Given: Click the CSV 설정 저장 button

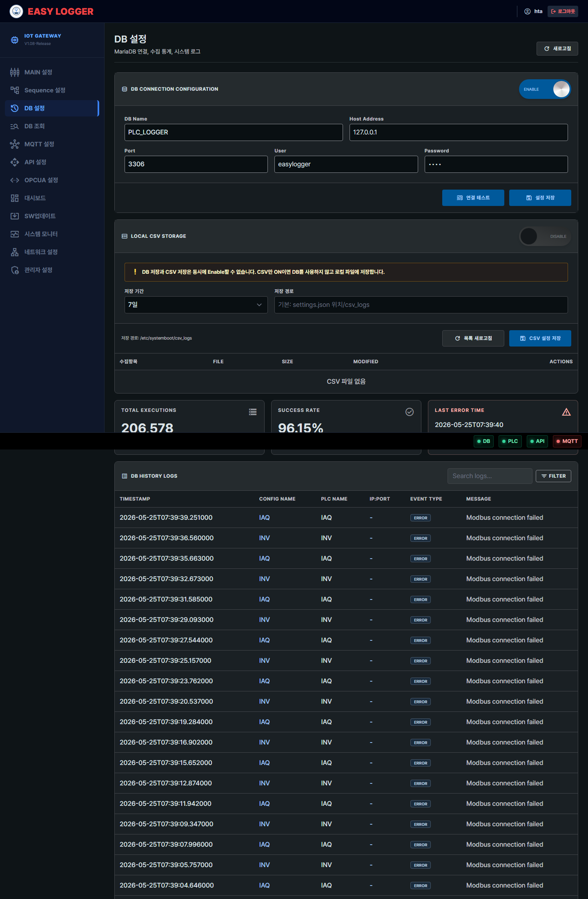Looking at the screenshot, I should click(x=540, y=338).
